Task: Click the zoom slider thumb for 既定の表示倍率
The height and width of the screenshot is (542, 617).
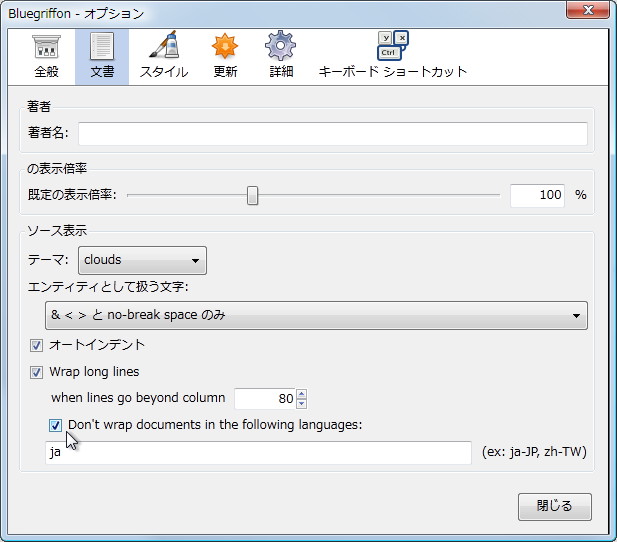Action: (252, 196)
